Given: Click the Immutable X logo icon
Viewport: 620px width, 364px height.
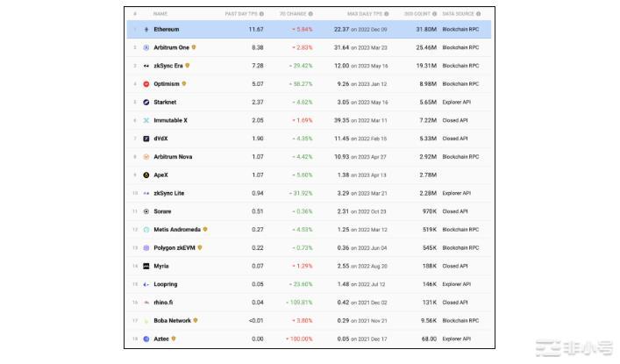Looking at the screenshot, I should 146,120.
